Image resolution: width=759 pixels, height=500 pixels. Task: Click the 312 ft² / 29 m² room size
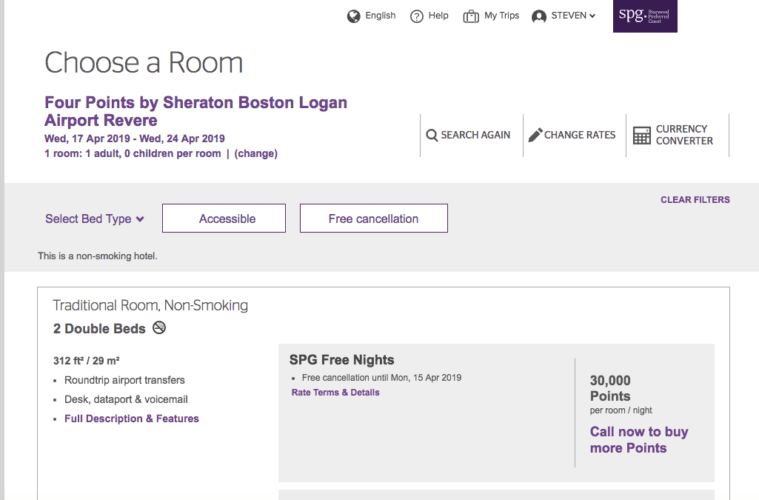[86, 361]
